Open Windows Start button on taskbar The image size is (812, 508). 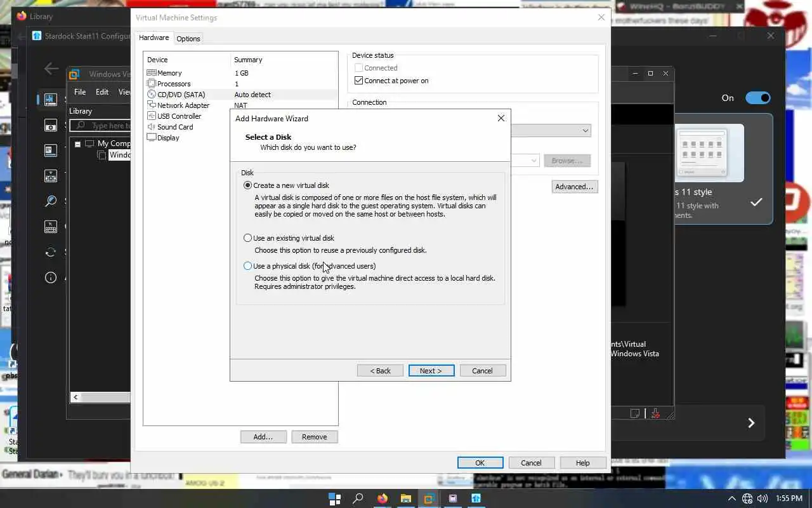click(334, 498)
